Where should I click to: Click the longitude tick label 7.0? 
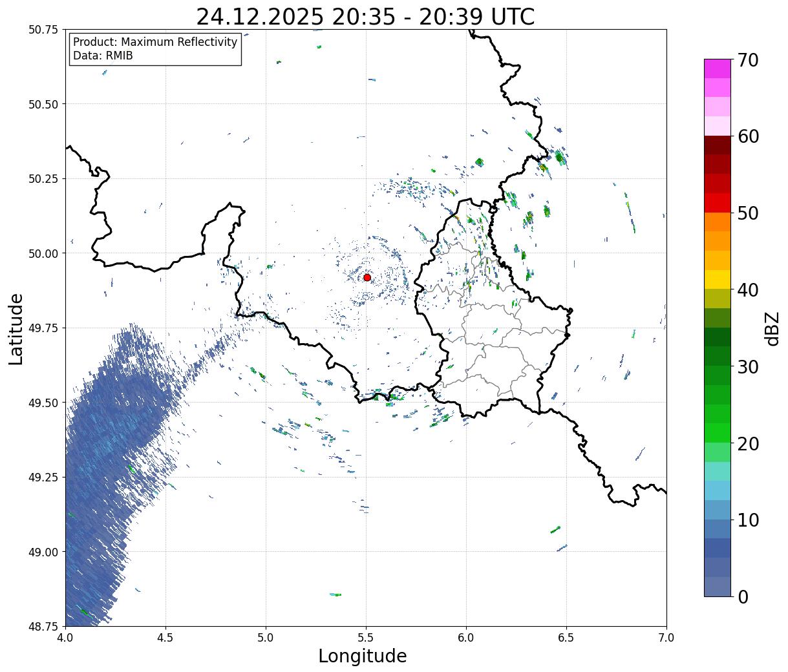click(x=666, y=637)
